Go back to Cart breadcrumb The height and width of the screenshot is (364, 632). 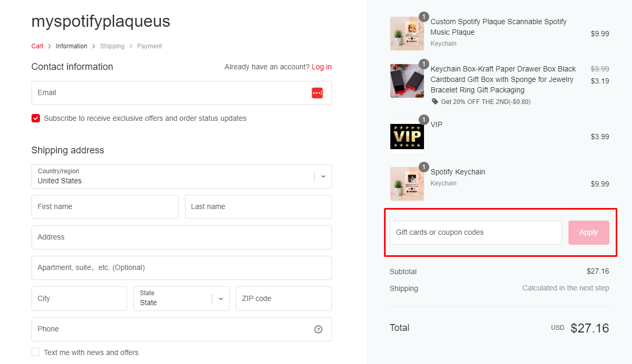(37, 46)
